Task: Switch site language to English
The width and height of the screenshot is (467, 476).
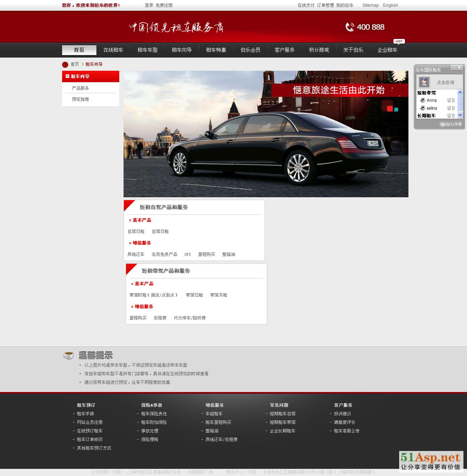Action: click(390, 5)
